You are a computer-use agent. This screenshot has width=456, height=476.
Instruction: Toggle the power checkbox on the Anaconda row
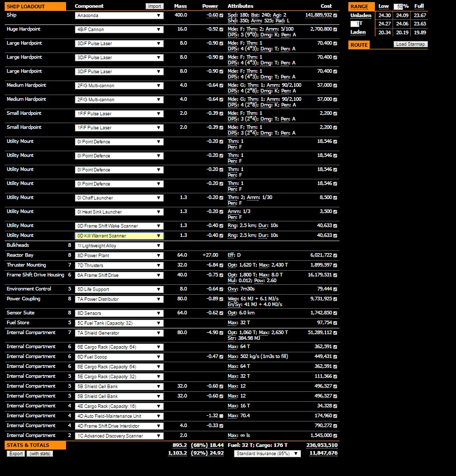tap(221, 15)
